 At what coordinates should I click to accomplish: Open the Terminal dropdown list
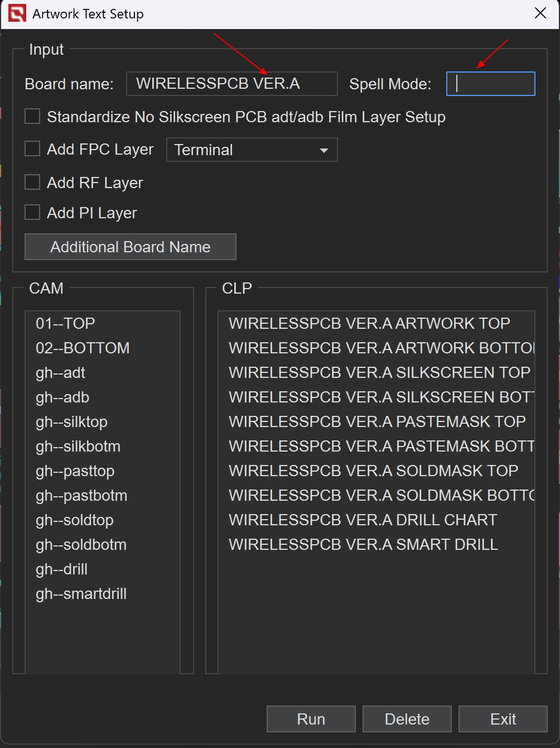click(252, 150)
